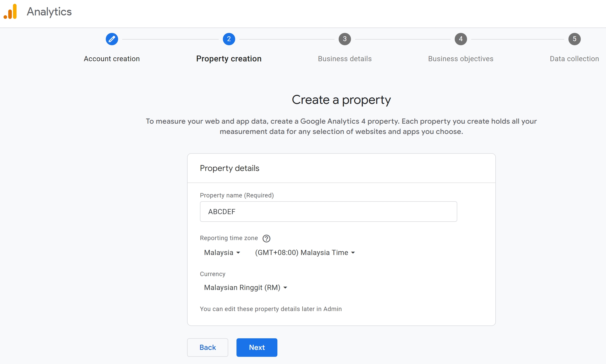The width and height of the screenshot is (606, 364).
Task: Select the Business objectives step label
Action: (461, 59)
